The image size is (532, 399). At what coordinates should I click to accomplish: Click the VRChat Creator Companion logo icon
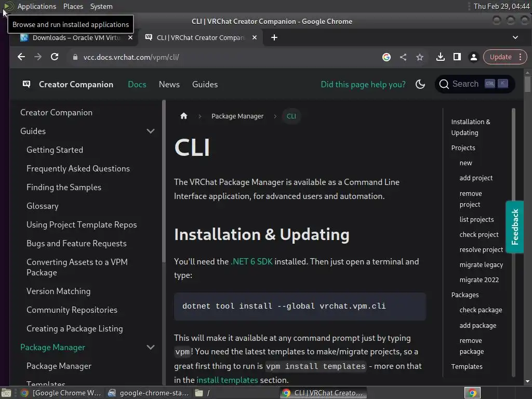point(26,84)
